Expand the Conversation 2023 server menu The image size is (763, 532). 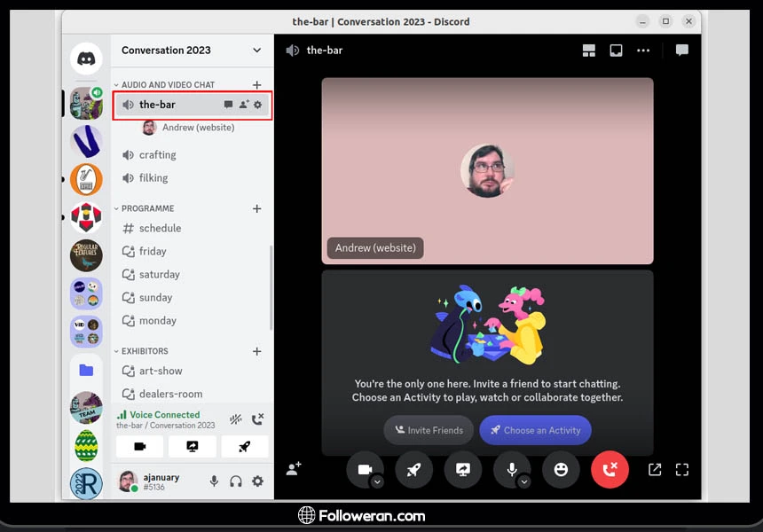click(x=256, y=51)
